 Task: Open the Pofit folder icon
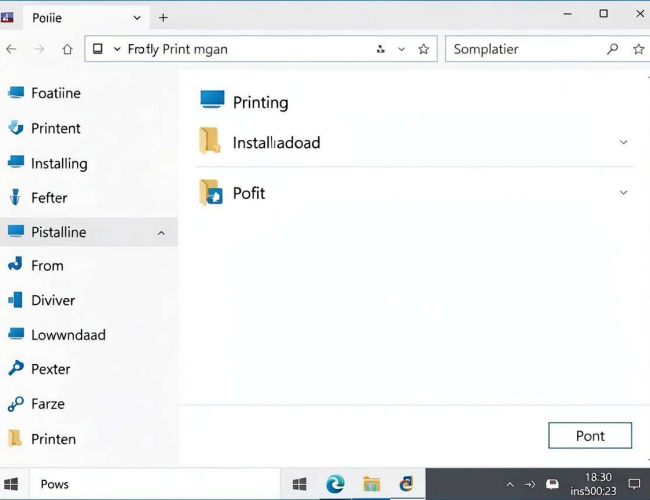tap(211, 192)
